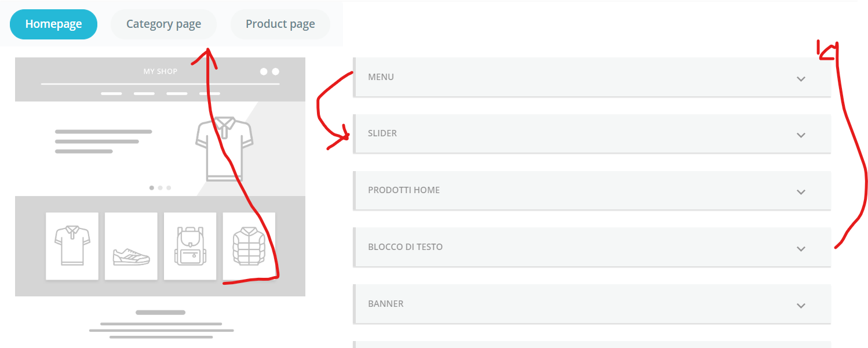
Task: Expand the MENU section chevron
Action: (x=801, y=79)
